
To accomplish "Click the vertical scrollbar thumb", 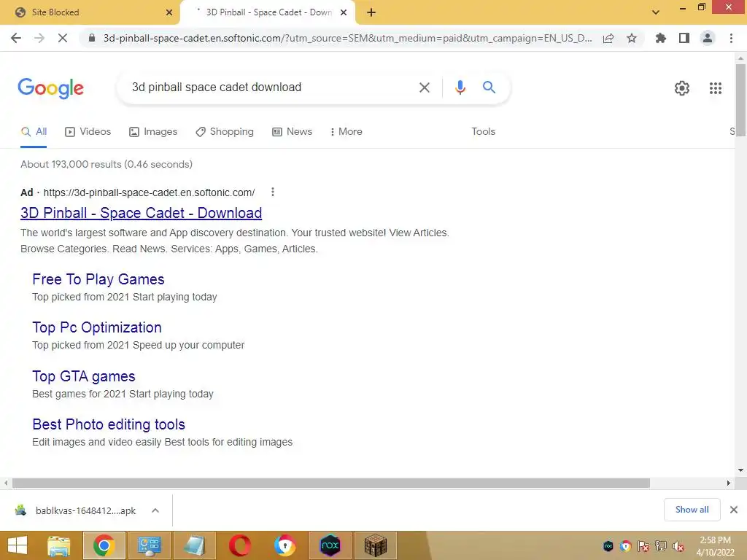I will [740, 99].
